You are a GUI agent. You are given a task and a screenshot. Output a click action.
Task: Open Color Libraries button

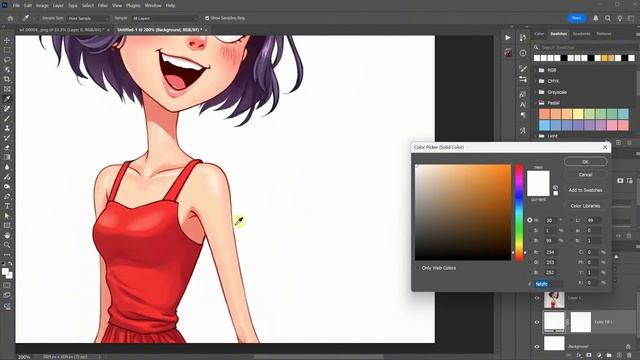click(585, 206)
